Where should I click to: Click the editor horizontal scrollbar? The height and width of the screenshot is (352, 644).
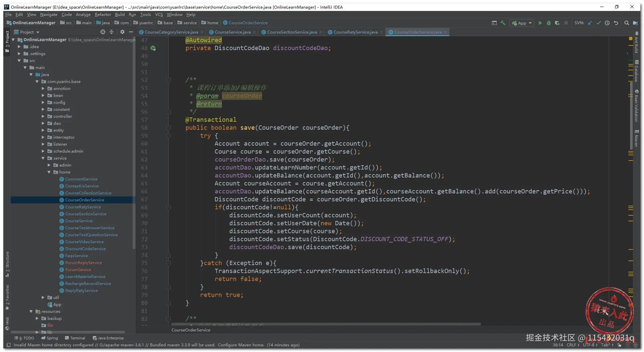325,324
